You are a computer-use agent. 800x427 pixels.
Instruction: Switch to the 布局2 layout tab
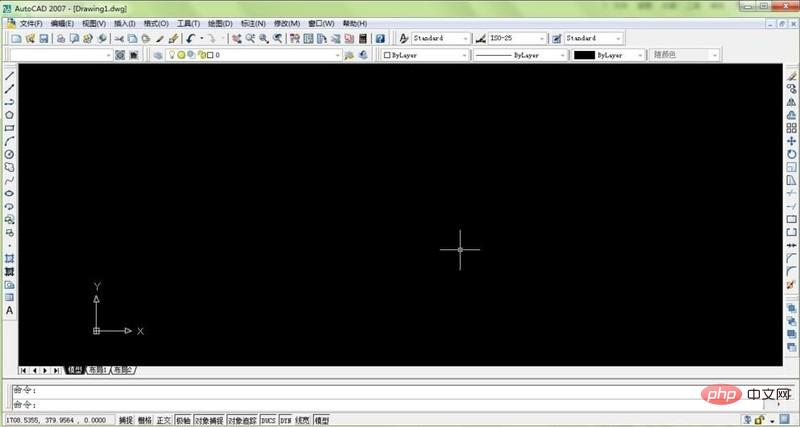(x=123, y=370)
